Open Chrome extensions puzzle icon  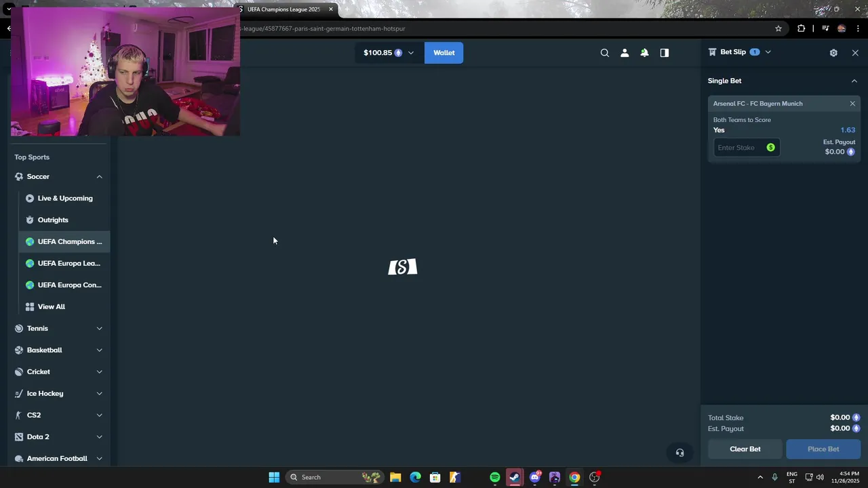802,28
